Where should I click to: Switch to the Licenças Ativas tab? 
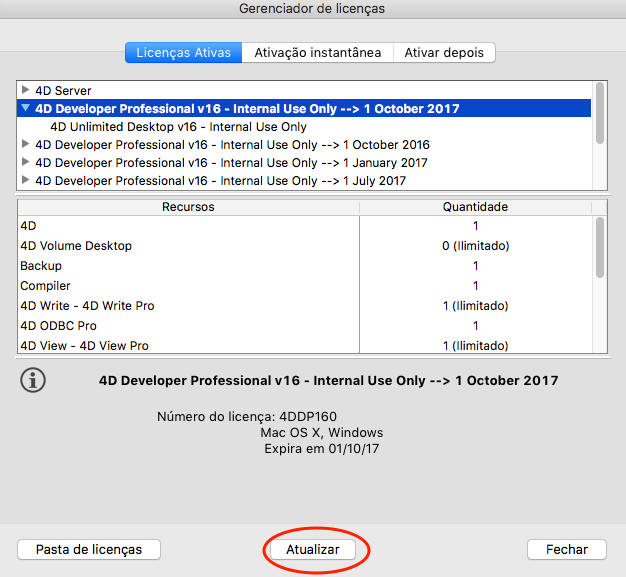(183, 52)
